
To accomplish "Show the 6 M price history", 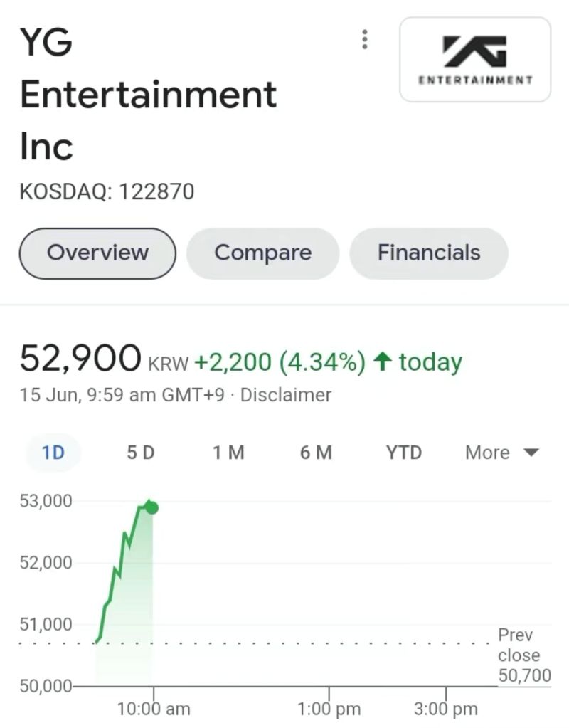I will click(x=316, y=453).
